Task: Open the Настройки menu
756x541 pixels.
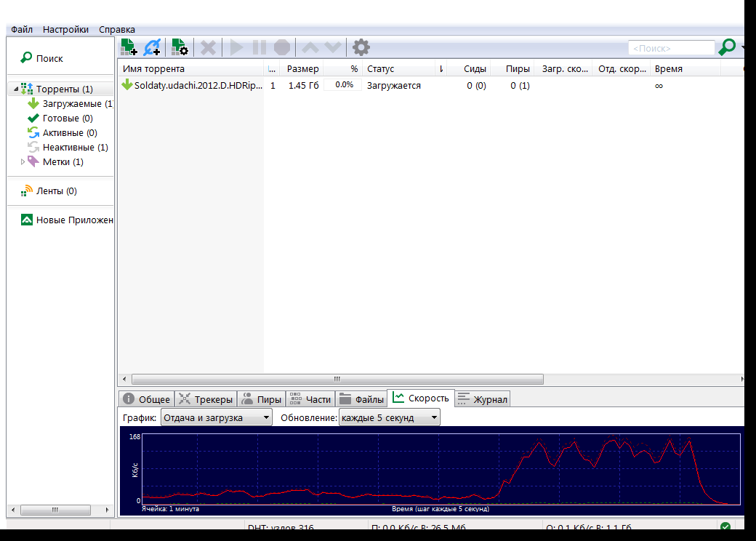Action: point(65,30)
